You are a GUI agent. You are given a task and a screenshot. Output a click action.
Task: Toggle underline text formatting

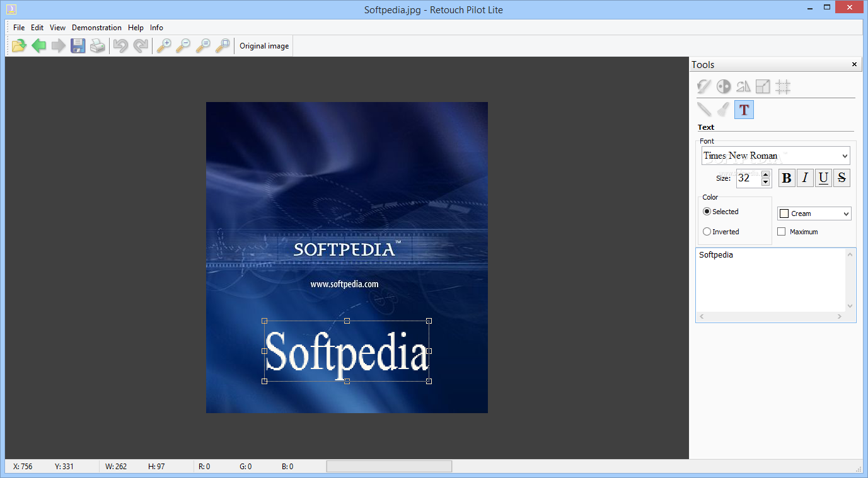click(x=823, y=178)
